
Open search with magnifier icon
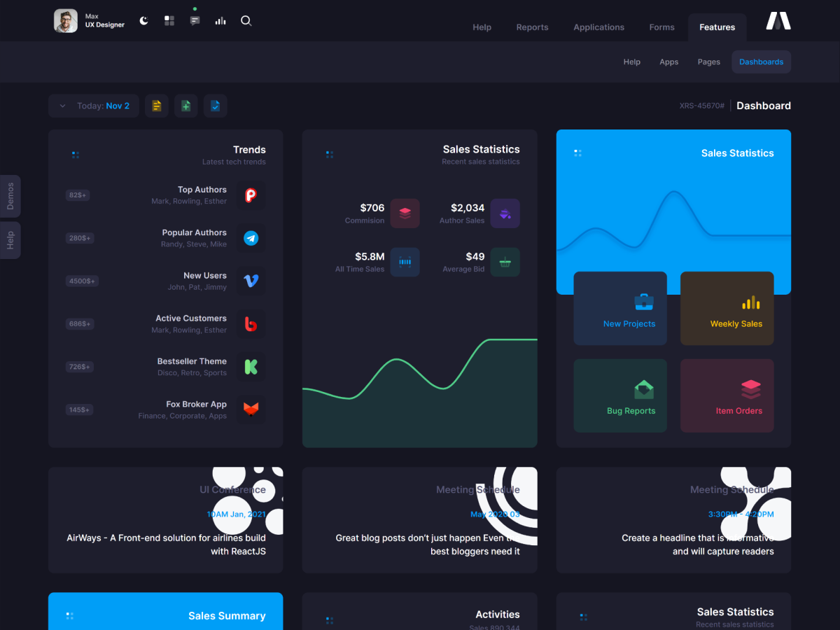246,21
